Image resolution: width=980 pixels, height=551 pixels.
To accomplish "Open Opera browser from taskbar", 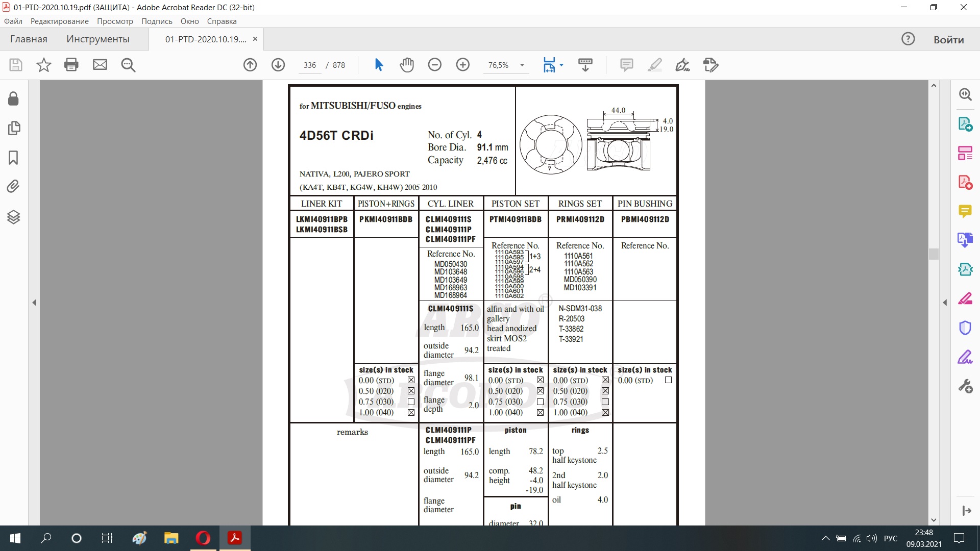I will (x=203, y=538).
